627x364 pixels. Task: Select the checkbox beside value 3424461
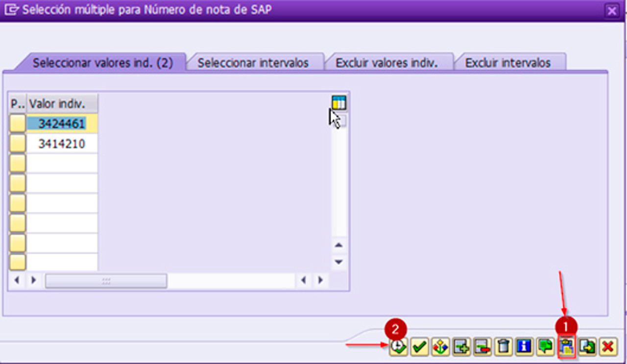point(17,123)
